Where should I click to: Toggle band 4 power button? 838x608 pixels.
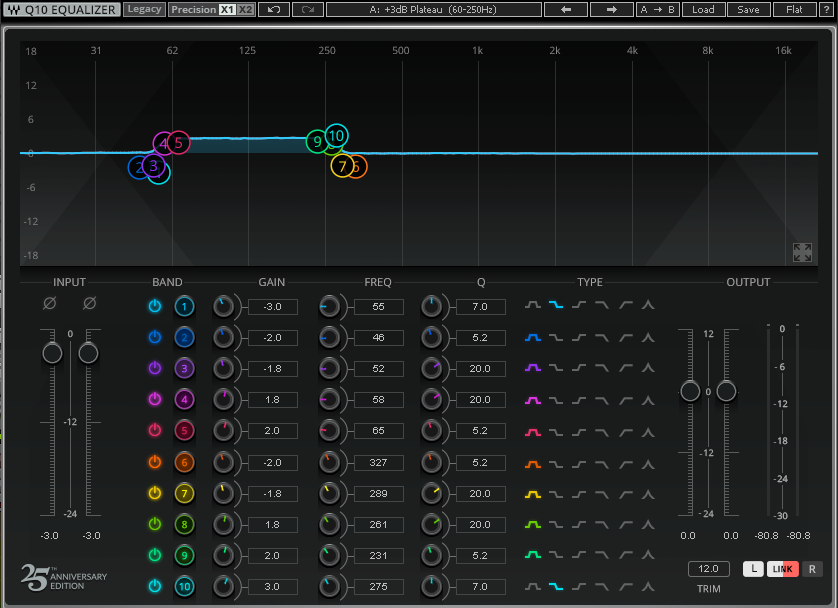pyautogui.click(x=155, y=399)
